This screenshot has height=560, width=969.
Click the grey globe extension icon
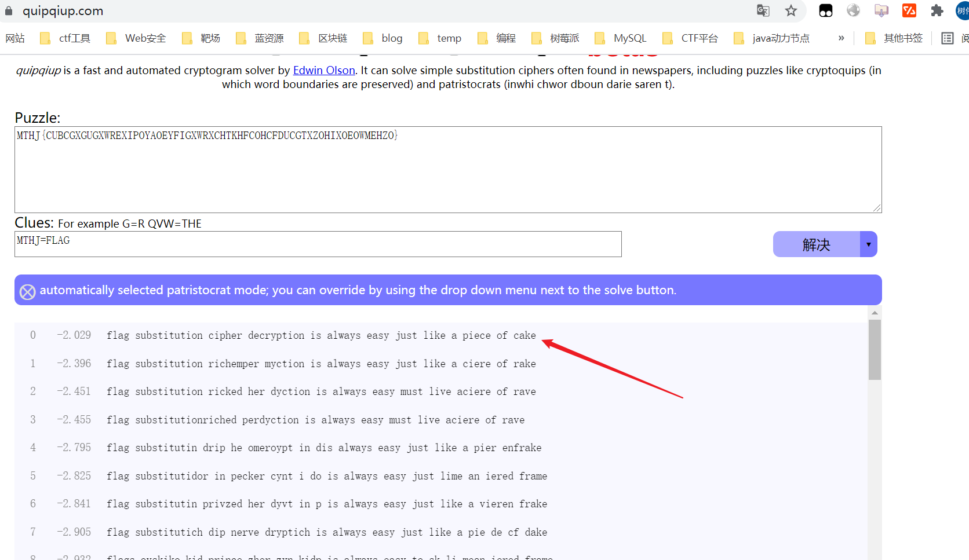point(853,10)
